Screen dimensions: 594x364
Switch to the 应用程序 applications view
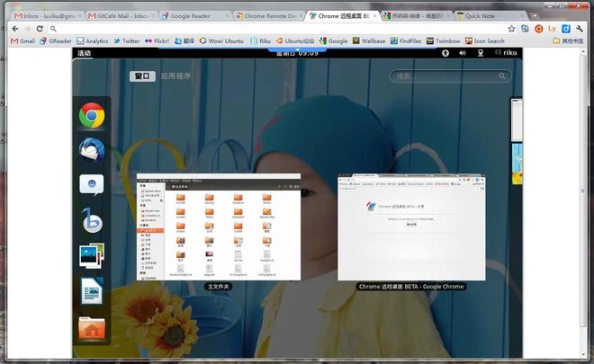(x=175, y=76)
